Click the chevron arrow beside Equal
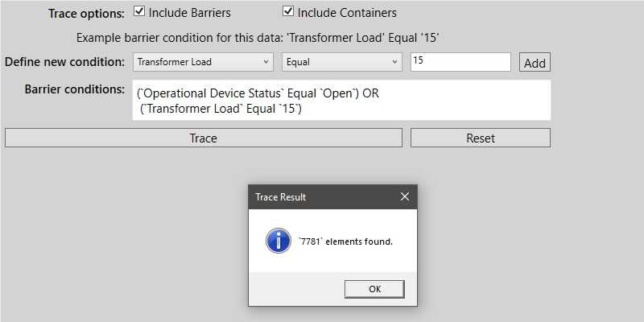Viewport: 644px width, 322px height. pyautogui.click(x=394, y=62)
